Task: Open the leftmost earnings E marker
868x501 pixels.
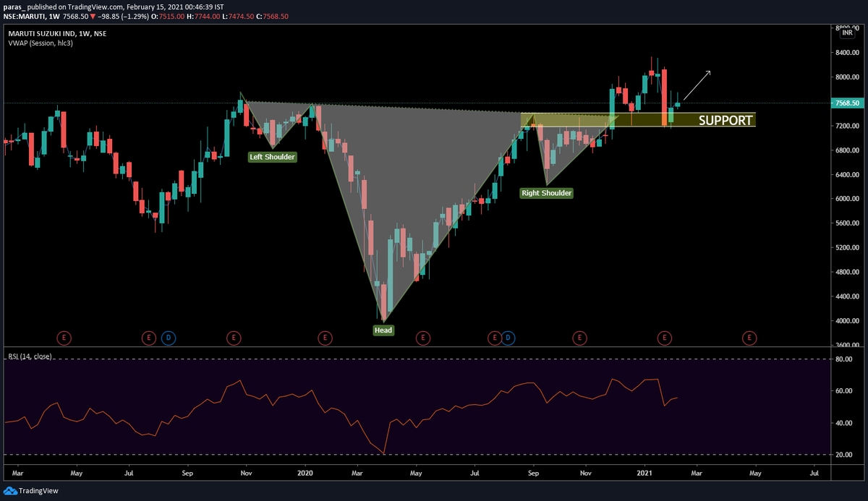Action: tap(64, 337)
